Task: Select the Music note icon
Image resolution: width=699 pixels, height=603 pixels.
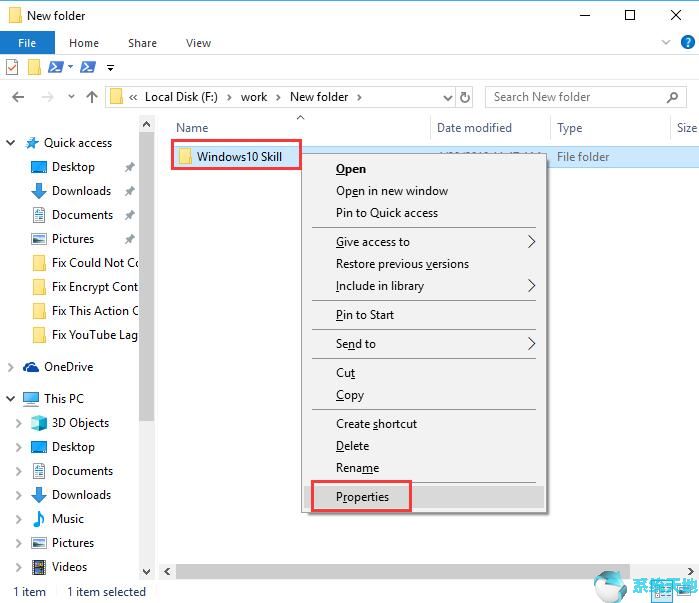Action: [39, 519]
